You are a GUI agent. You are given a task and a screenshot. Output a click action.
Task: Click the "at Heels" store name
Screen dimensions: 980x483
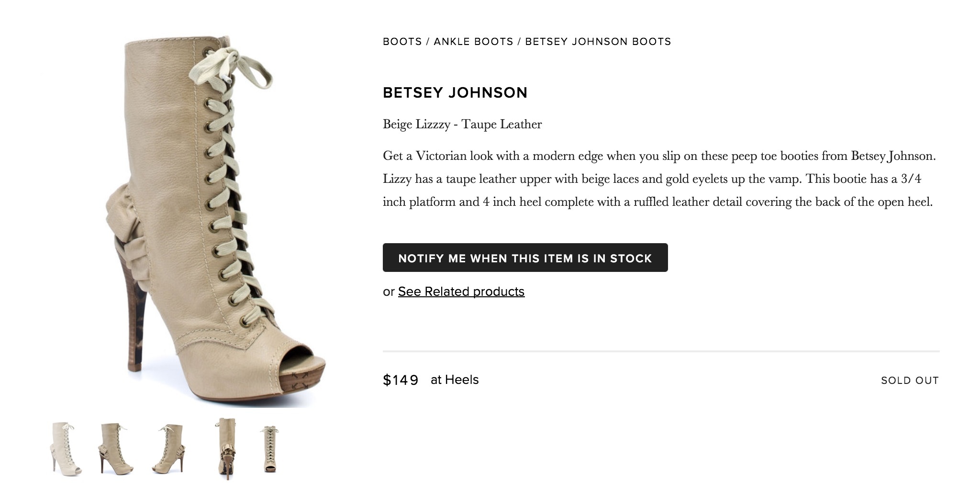[x=454, y=380]
